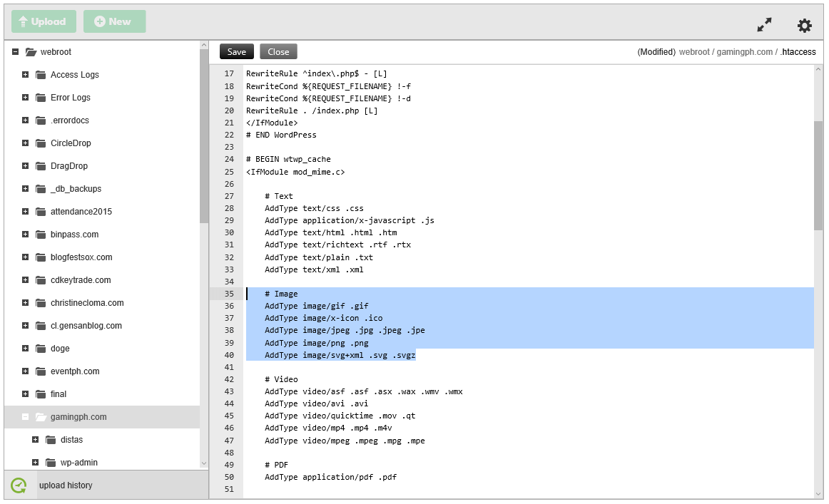Click the editor scroll down arrow
829x504 pixels.
818,494
